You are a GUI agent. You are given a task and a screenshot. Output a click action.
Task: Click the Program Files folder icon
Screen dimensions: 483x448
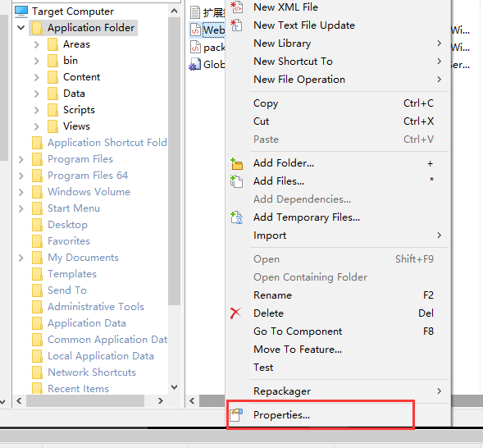click(x=38, y=159)
